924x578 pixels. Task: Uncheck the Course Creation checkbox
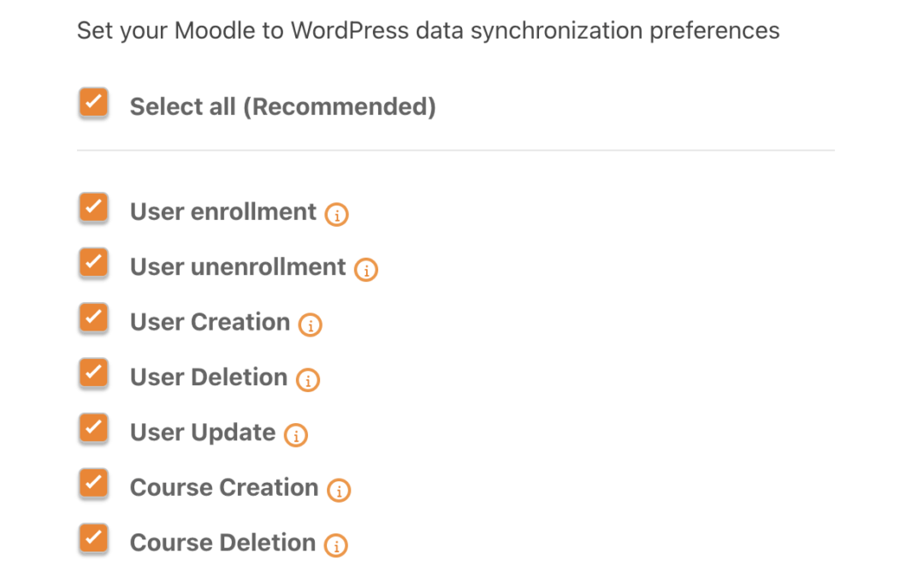point(93,484)
